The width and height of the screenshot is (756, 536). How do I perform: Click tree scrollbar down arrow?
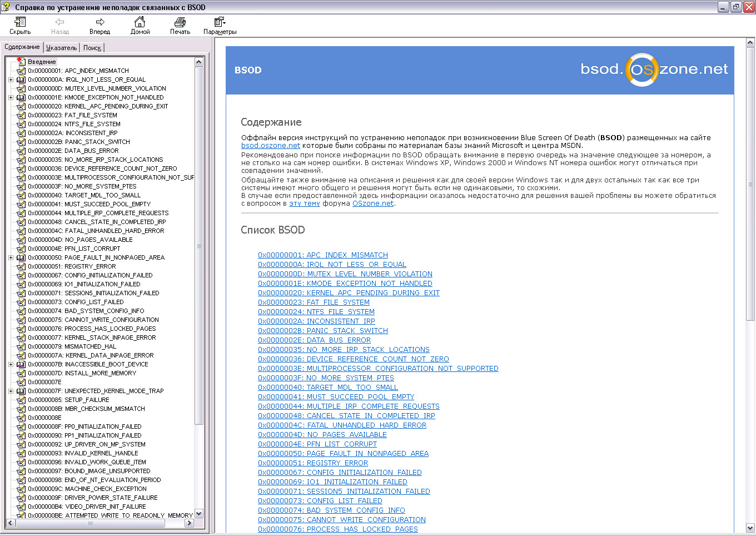pos(199,514)
